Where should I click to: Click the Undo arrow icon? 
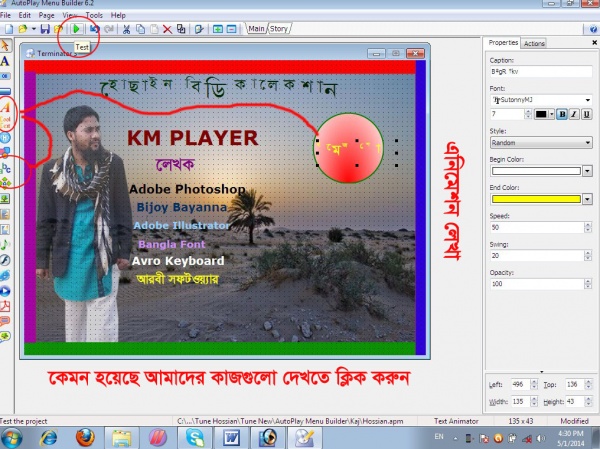tap(92, 30)
